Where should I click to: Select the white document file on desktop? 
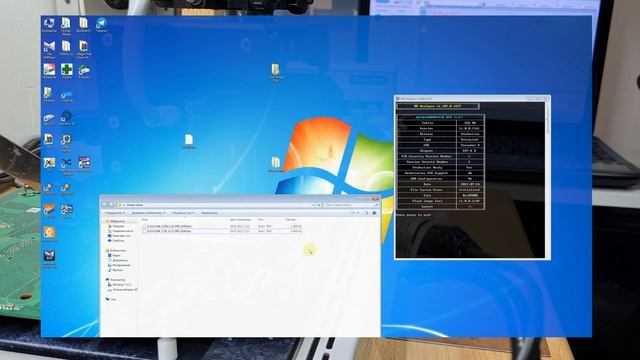tap(189, 141)
